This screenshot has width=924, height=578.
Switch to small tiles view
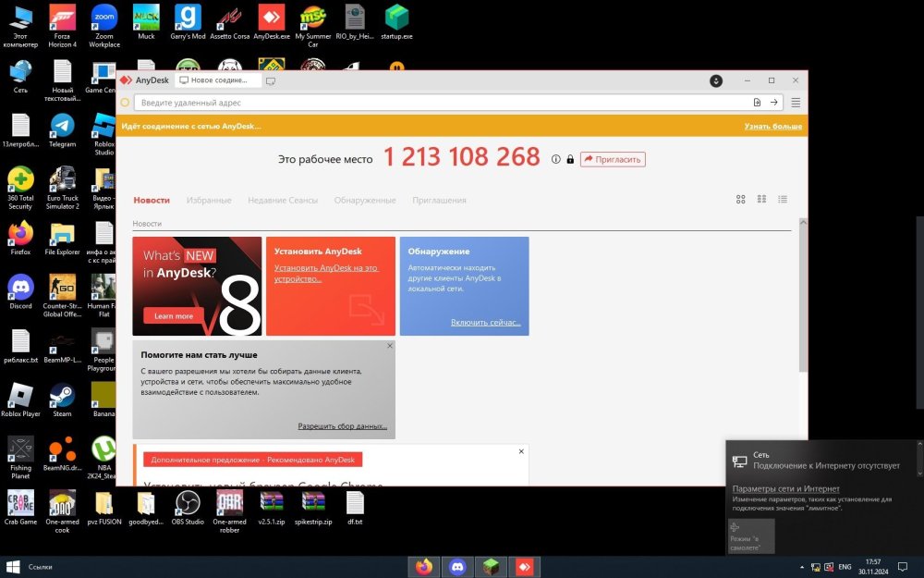(x=761, y=200)
